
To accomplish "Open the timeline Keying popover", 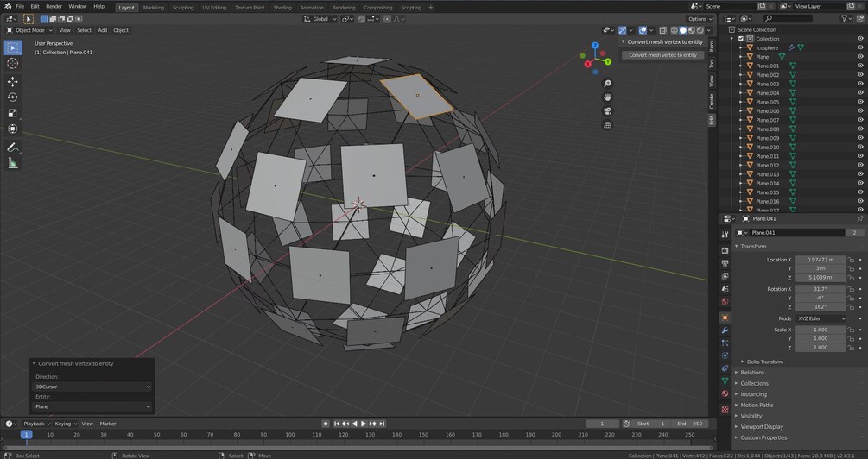I will pos(66,424).
